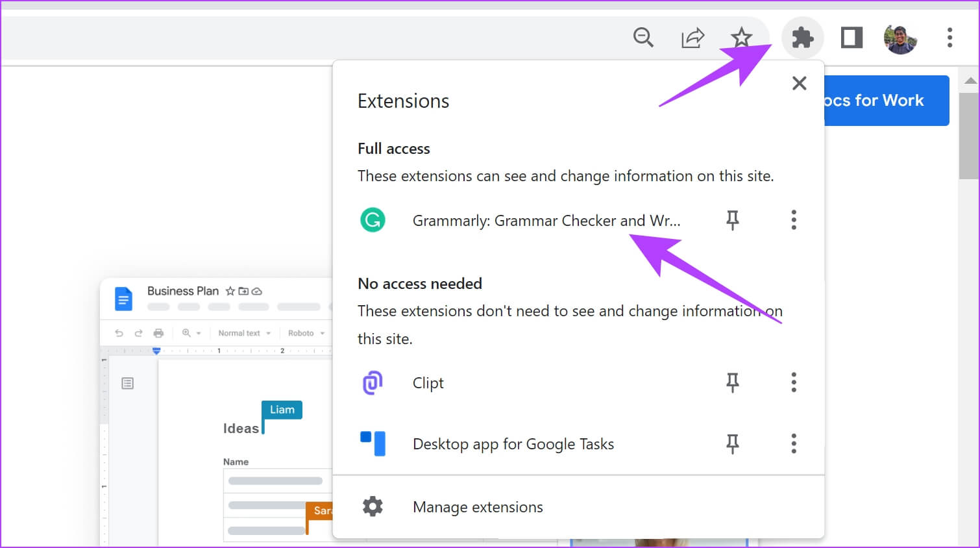The width and height of the screenshot is (980, 548).
Task: Click the document outline icon
Action: point(128,383)
